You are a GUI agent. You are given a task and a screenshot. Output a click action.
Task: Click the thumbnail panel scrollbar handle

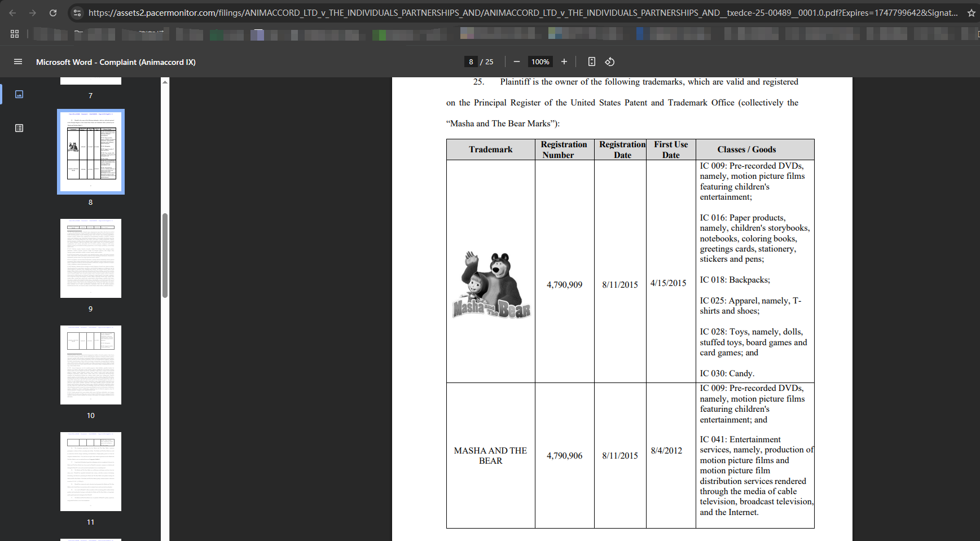(165, 255)
